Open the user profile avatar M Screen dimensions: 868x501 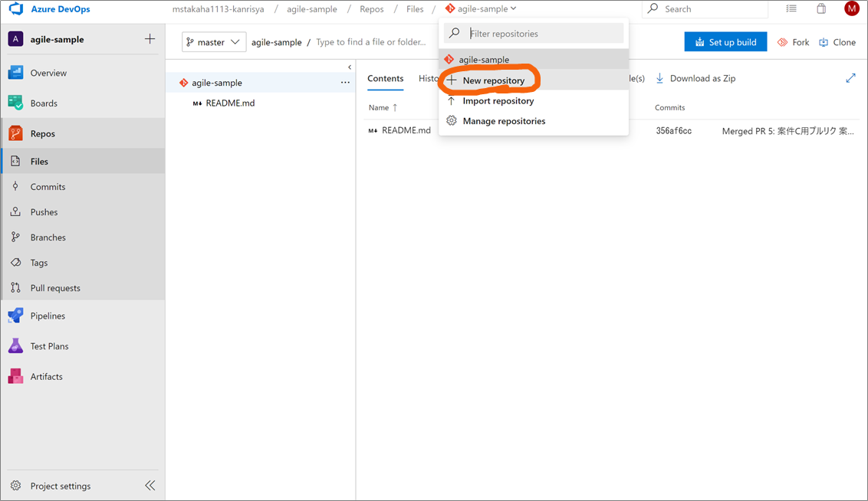click(x=851, y=9)
